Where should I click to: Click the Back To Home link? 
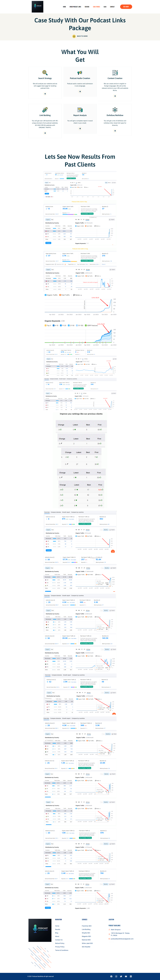(x=82, y=36)
